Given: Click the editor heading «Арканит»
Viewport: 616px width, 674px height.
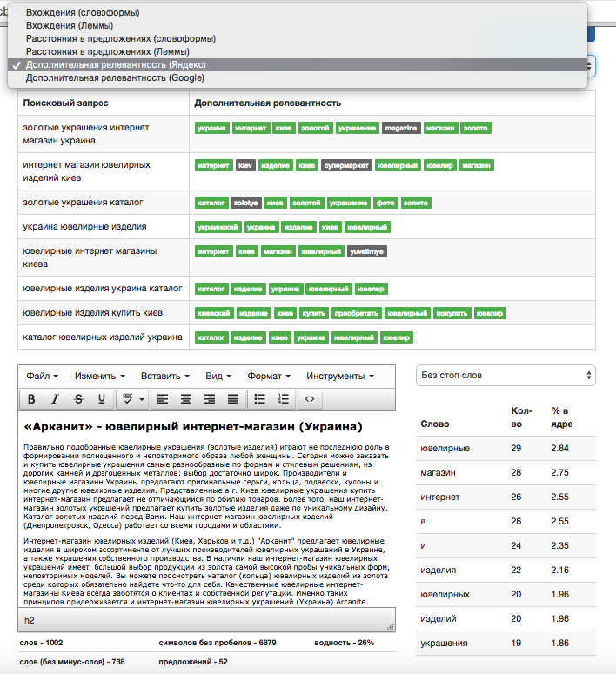Looking at the screenshot, I should [193, 426].
